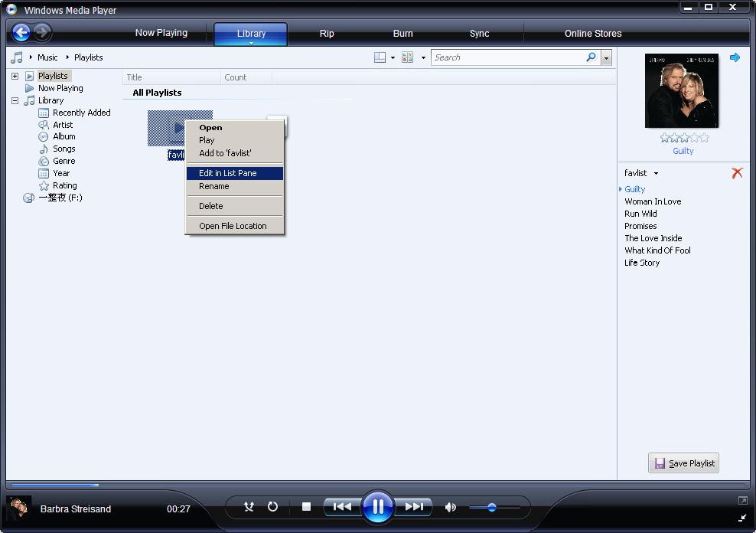Toggle shuffle mode
The height and width of the screenshot is (533, 756).
[249, 506]
